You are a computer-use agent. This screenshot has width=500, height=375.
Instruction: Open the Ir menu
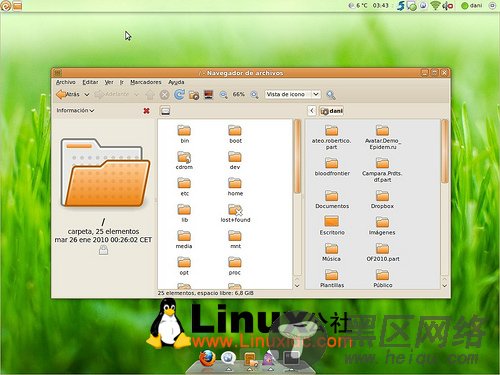122,82
